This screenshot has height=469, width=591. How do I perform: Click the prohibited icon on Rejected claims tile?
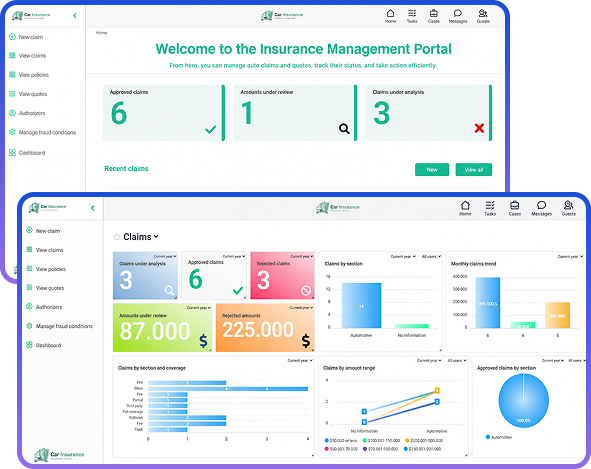click(x=306, y=290)
